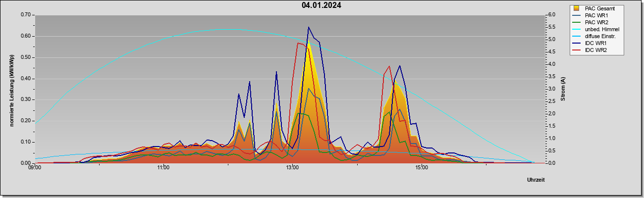Click the x-axis label 15:00
Screen dimensions: 644x198
pyautogui.click(x=421, y=168)
